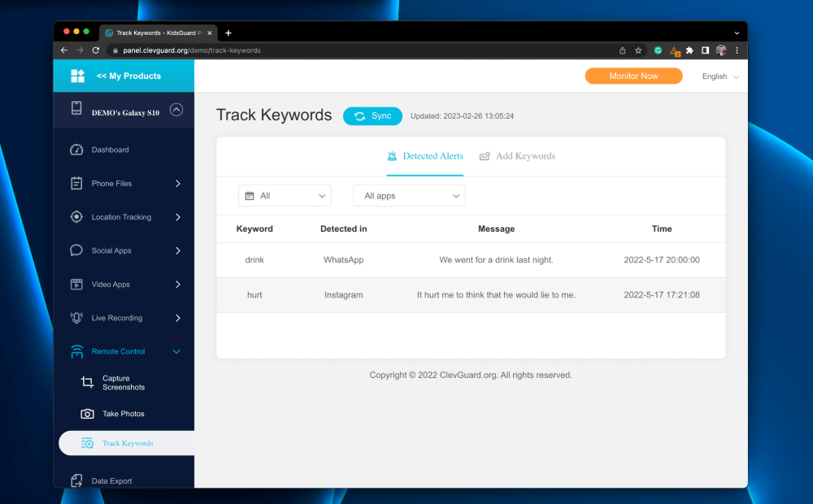Open the English language dropdown
Image resolution: width=813 pixels, height=504 pixels.
click(720, 76)
